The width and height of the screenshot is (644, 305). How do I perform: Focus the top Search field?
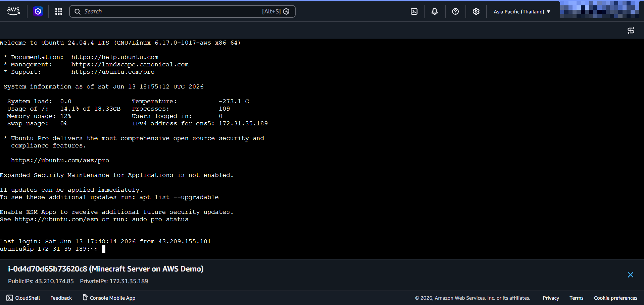[182, 11]
